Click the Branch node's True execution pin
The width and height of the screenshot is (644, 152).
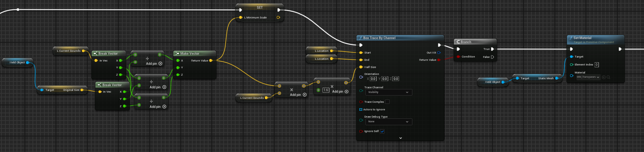tap(492, 49)
